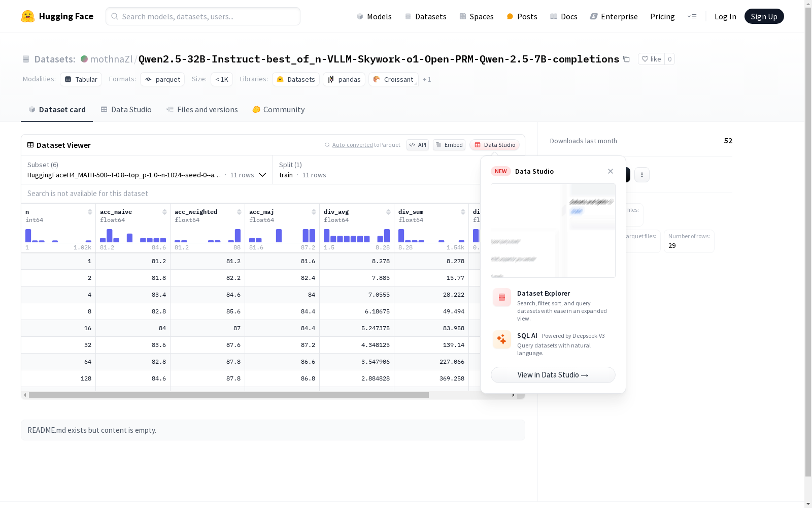The height and width of the screenshot is (508, 812).
Task: Click the Sign Up button
Action: click(764, 16)
